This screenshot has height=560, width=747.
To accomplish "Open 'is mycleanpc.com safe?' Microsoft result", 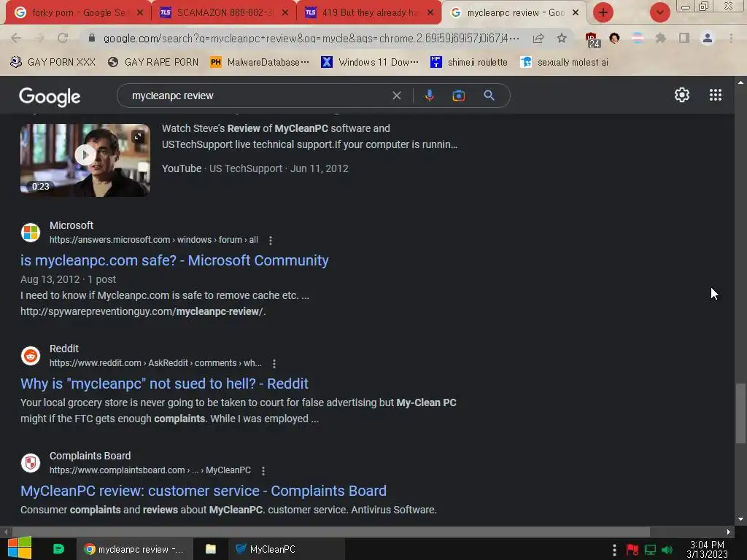I will point(174,260).
